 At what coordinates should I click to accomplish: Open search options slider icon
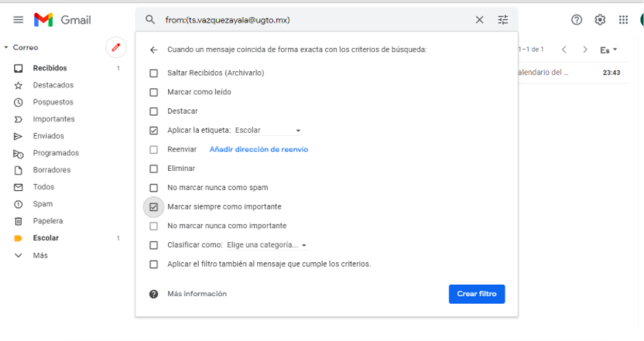pos(502,19)
